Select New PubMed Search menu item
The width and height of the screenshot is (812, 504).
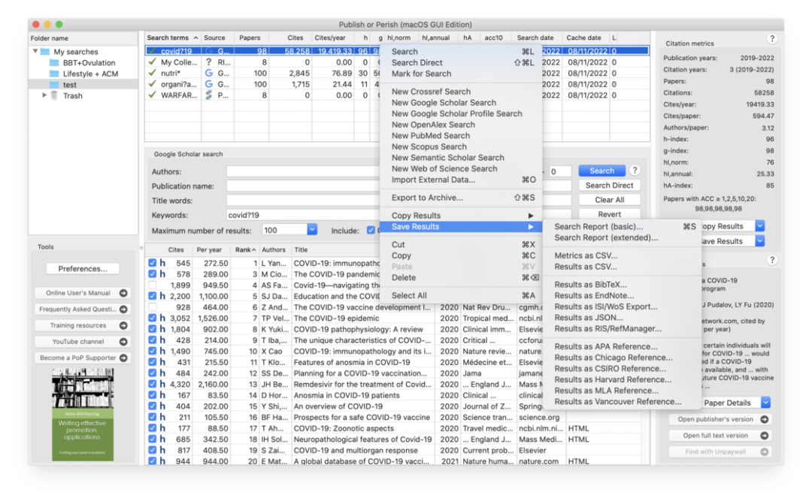coord(430,136)
